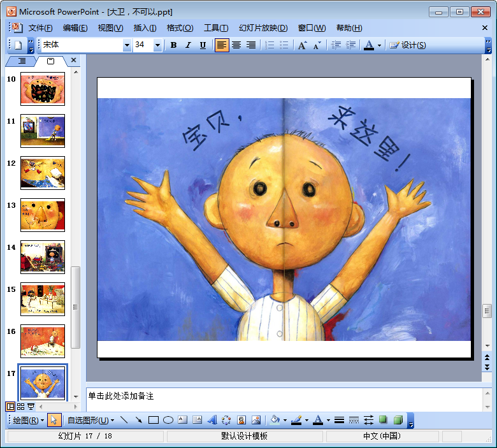Apply fill color with paint bucket
The height and width of the screenshot is (448, 497).
[275, 421]
